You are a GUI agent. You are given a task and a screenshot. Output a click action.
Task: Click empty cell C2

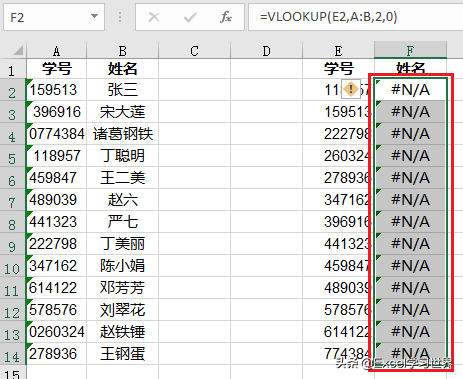pos(194,90)
